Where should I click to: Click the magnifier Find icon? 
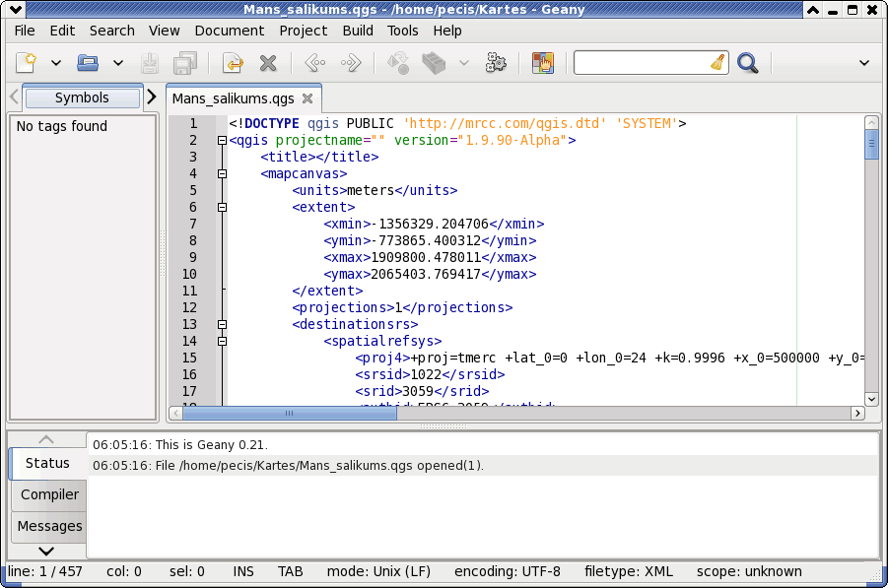747,63
